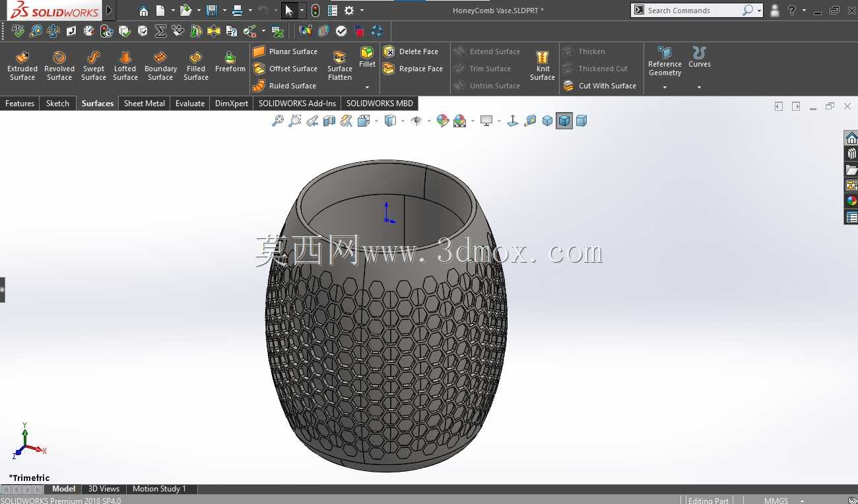Expand the SOLIDWORKS menu flyout arrow
Viewport: 858px width, 504px height.
click(110, 11)
